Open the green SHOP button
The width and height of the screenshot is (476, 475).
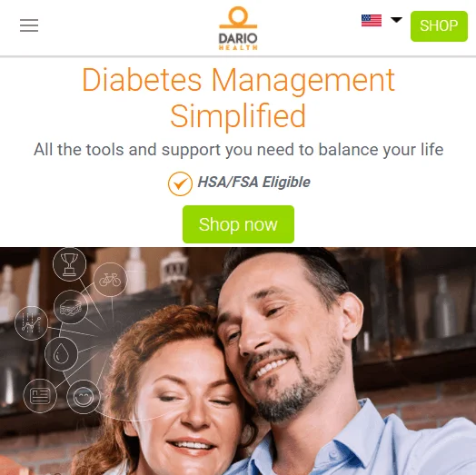click(439, 25)
